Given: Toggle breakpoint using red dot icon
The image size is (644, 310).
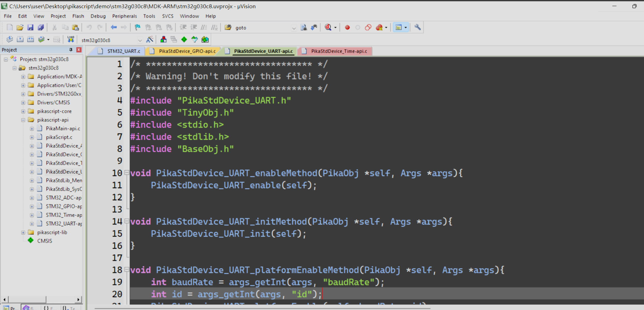Looking at the screenshot, I should tap(347, 27).
